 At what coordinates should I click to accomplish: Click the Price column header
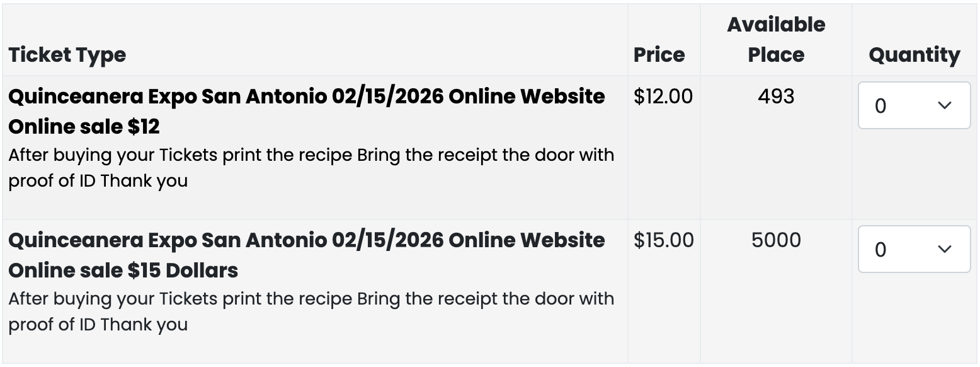(x=659, y=55)
